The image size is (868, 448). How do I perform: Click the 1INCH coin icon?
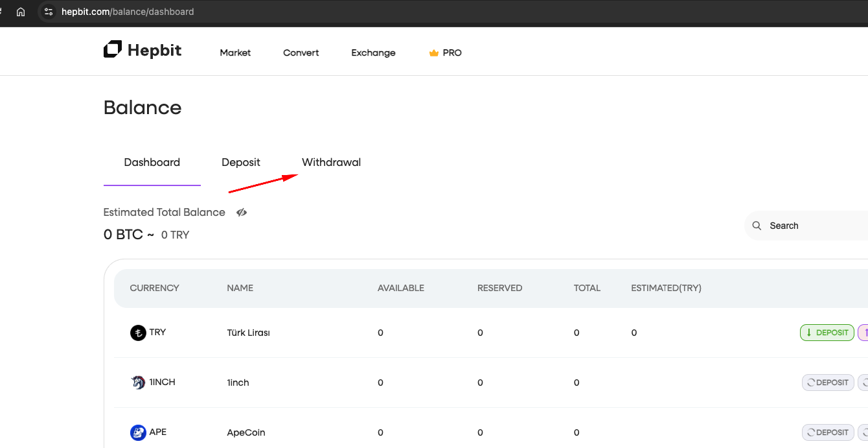tap(138, 383)
